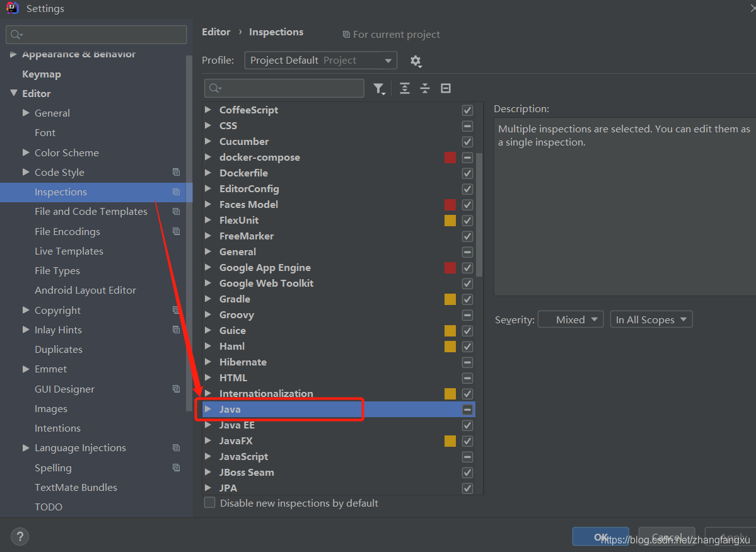This screenshot has height=552, width=756.
Task: Click the Cancel button
Action: click(x=667, y=537)
